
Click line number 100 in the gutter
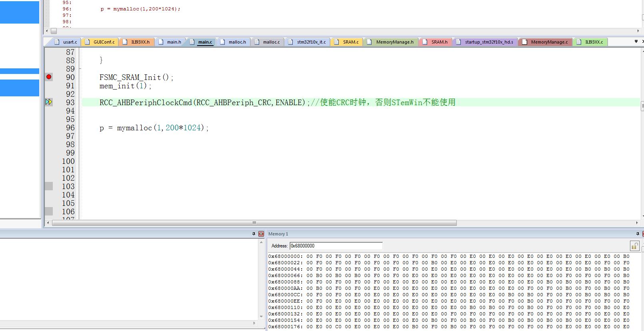click(x=68, y=161)
